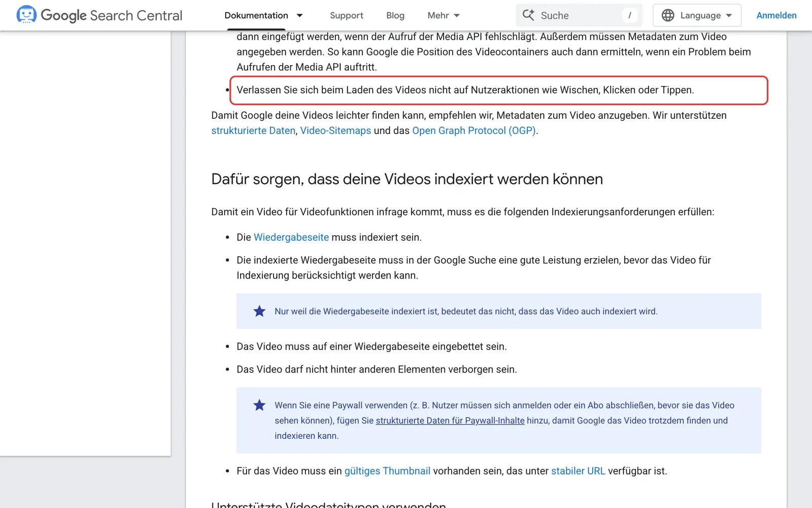Open the strukturierte Daten link
The image size is (812, 508).
[x=253, y=131]
